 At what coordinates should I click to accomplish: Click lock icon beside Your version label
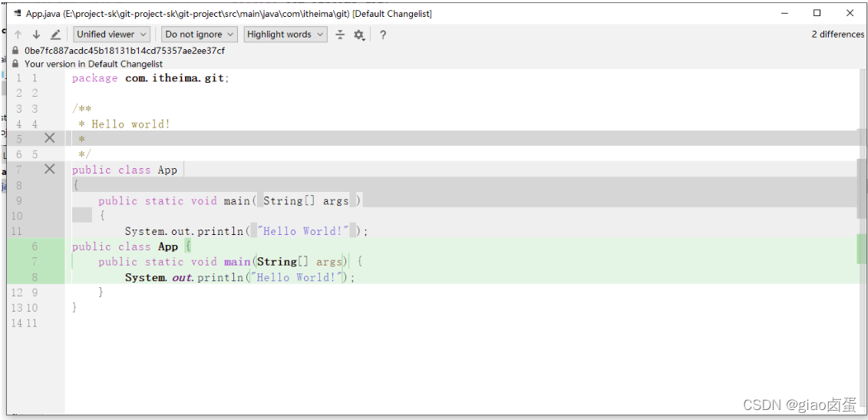(15, 64)
